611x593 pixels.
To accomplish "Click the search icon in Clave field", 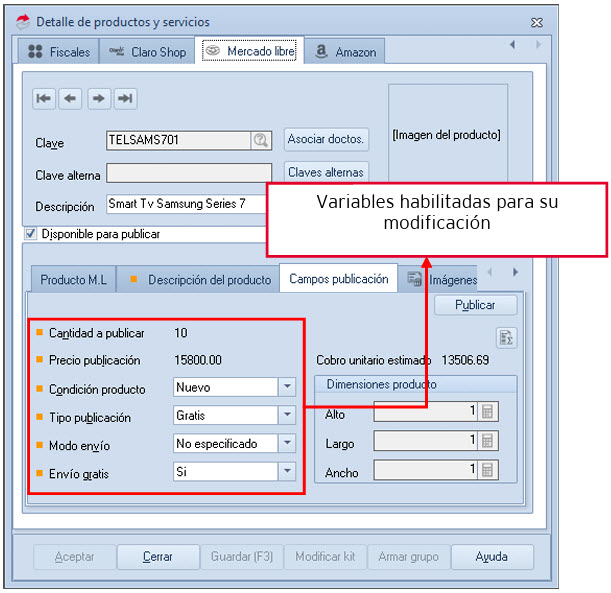I will [261, 141].
